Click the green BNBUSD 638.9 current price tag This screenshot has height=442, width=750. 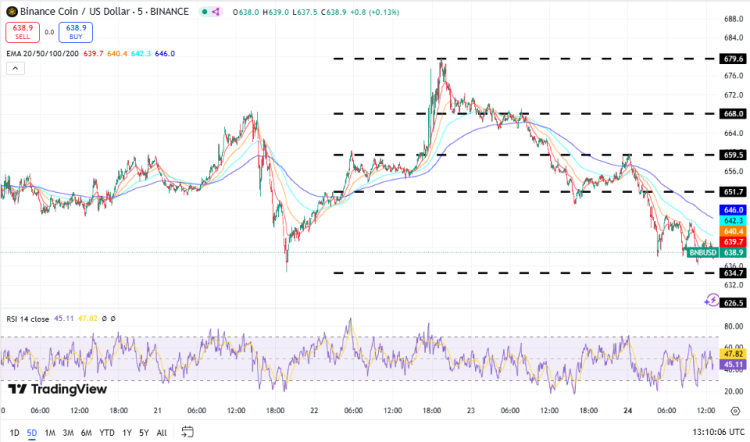(x=717, y=253)
